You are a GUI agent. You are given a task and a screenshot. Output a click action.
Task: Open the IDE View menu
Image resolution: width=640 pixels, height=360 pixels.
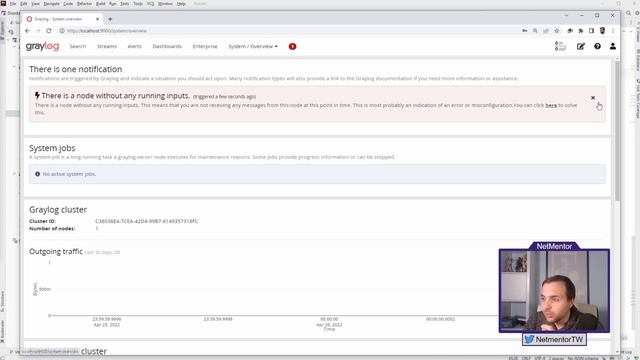[36, 4]
